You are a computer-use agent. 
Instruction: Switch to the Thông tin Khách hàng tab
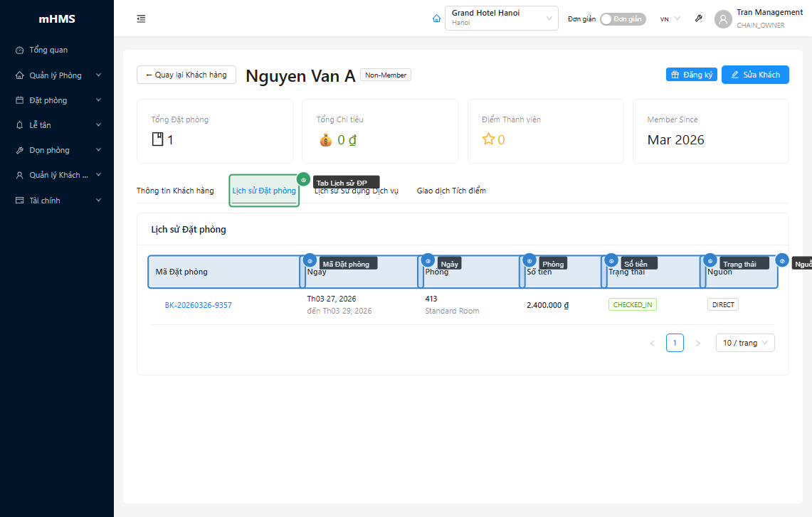[175, 190]
